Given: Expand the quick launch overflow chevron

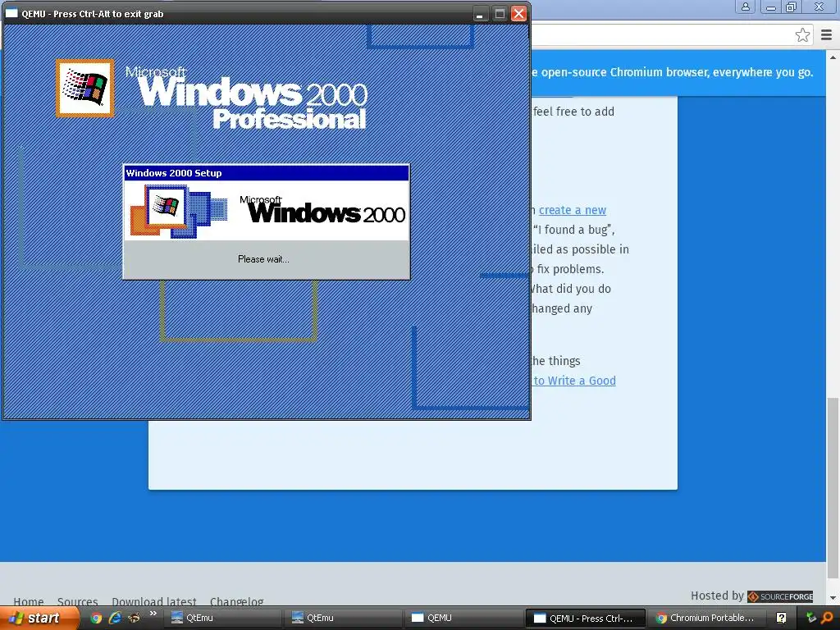Looking at the screenshot, I should pos(153,614).
